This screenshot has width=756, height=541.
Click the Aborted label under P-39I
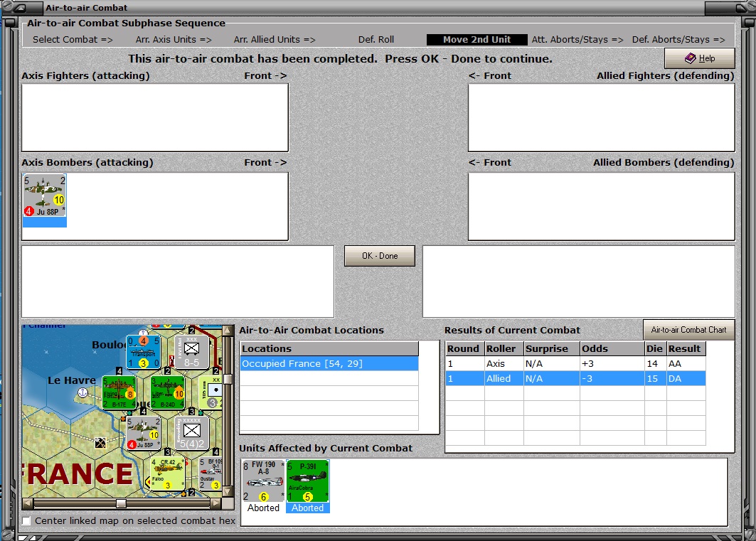coord(308,508)
